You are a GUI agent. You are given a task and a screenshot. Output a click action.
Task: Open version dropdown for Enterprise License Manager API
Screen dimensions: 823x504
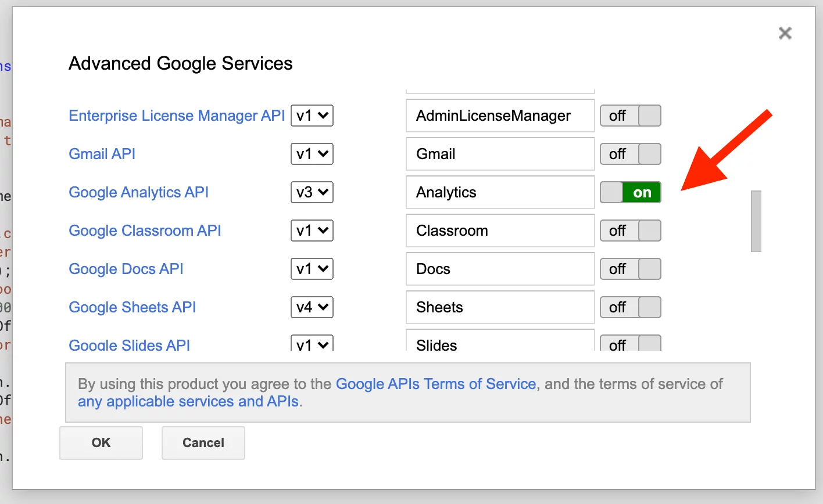click(x=312, y=116)
